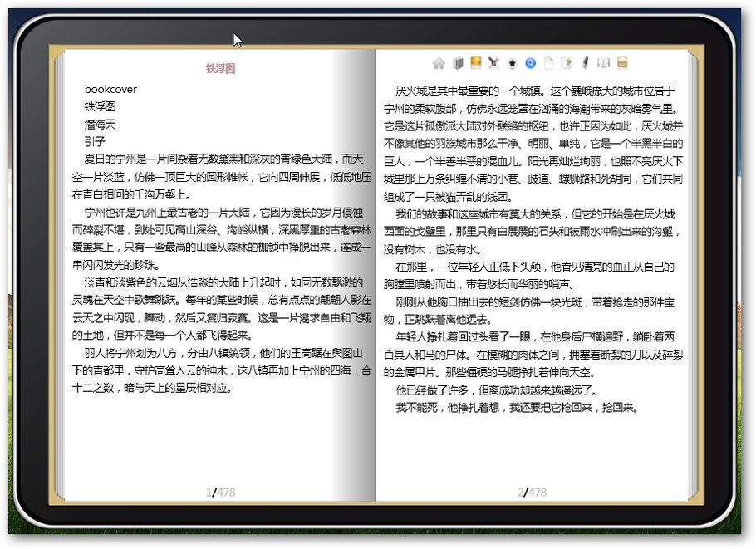This screenshot has height=549, width=756.
Task: Select the bookcover entry in contents
Action: point(110,89)
